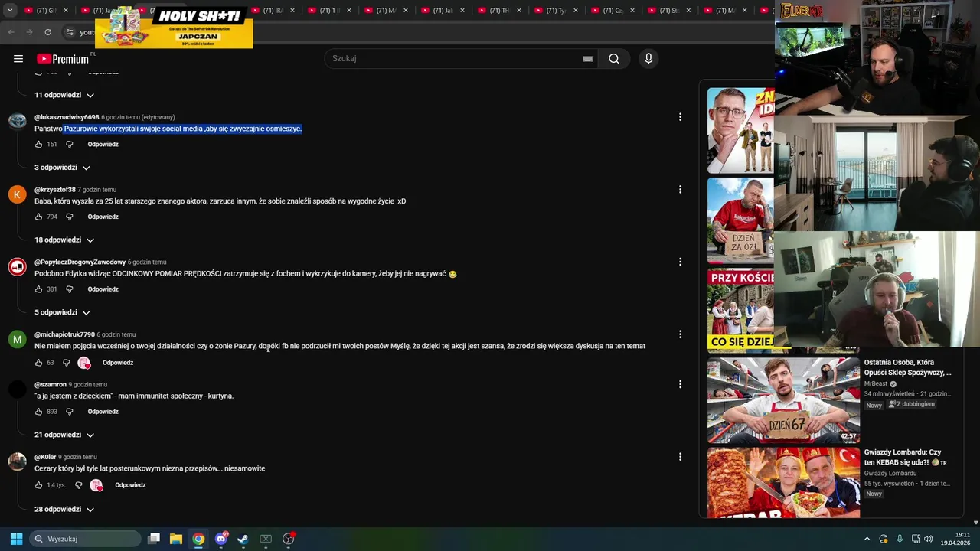
Task: Open video 'Gwiazdy Lombardu: Czy ten KEBAB się uda?!'
Action: point(906,457)
